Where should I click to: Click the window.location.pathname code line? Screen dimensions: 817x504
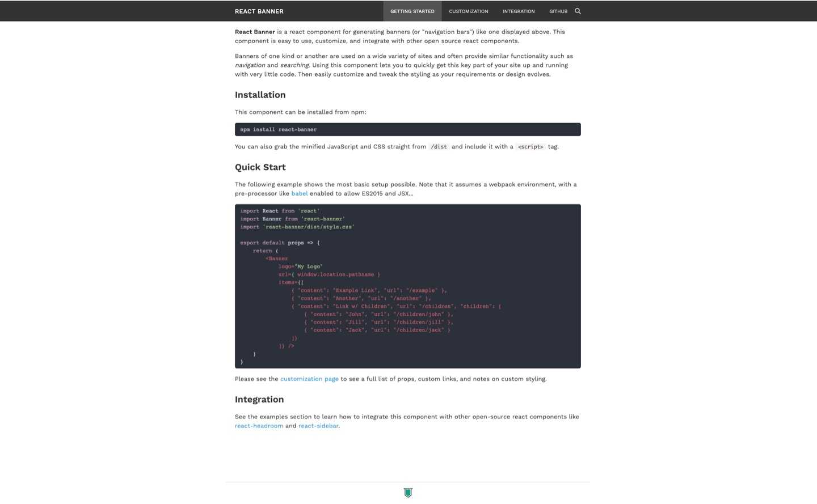click(x=329, y=274)
